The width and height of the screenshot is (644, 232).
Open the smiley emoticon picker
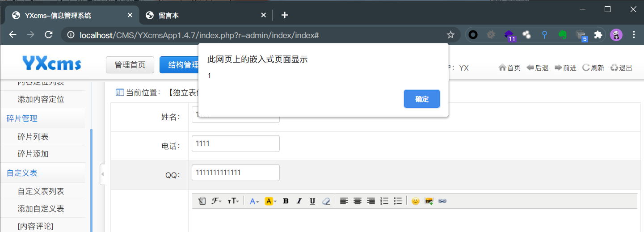coord(416,201)
